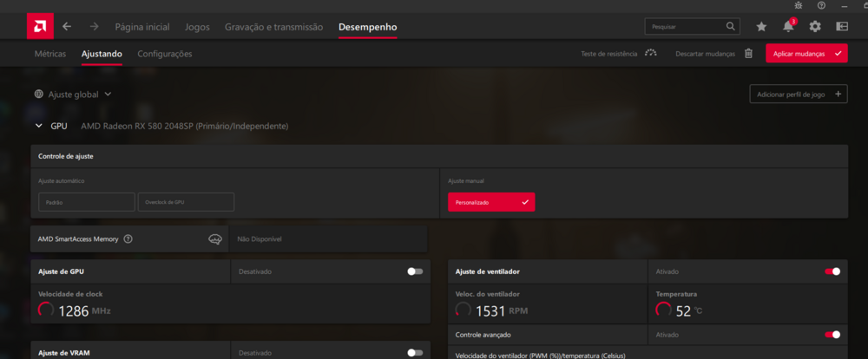
Task: Enable the Ajuste de VRAM toggle
Action: 415,352
